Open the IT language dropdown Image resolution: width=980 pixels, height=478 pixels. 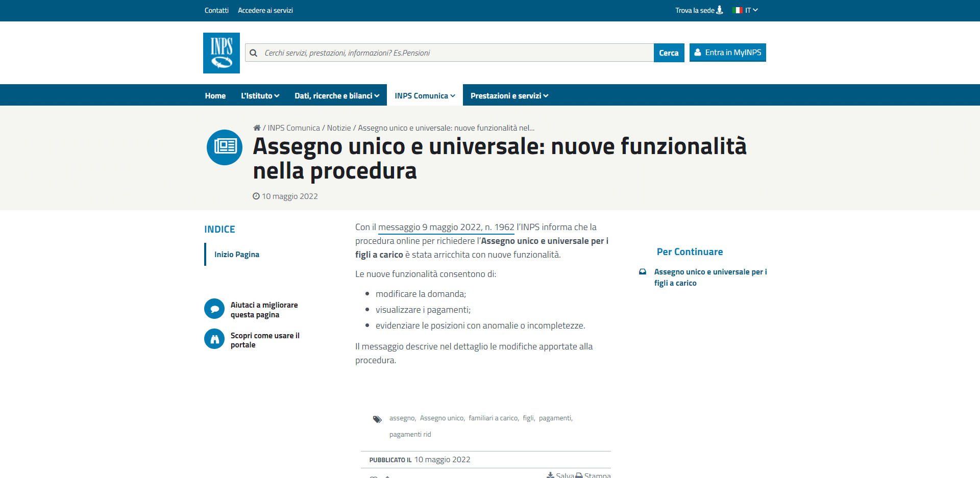tap(751, 10)
